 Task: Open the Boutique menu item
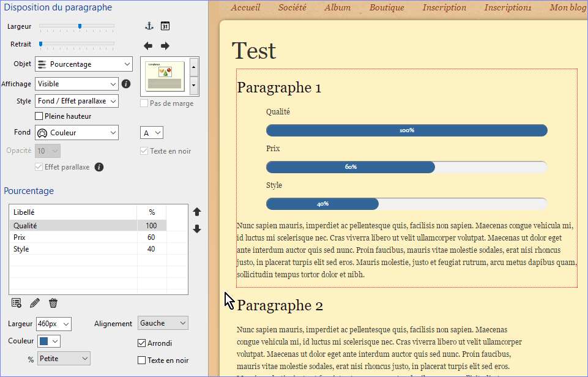(x=387, y=8)
